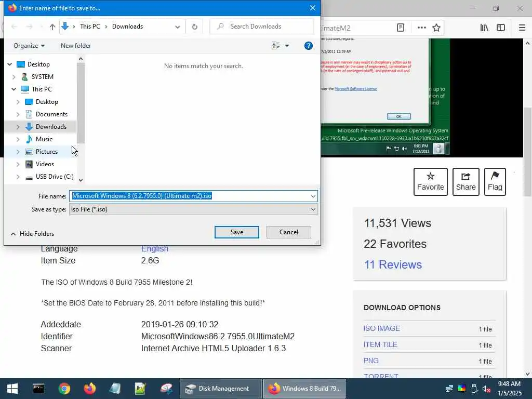The image size is (532, 399).
Task: Open Firefox hamburger menu
Action: (522, 28)
